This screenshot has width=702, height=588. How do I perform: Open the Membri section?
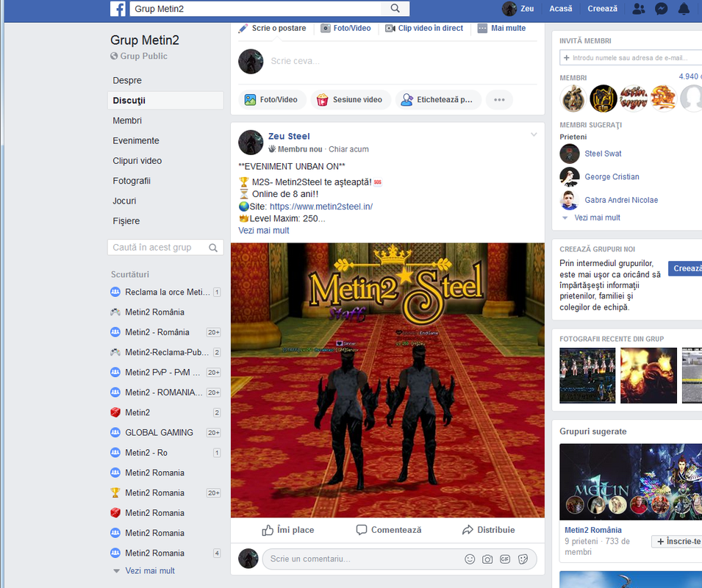pyautogui.click(x=127, y=121)
